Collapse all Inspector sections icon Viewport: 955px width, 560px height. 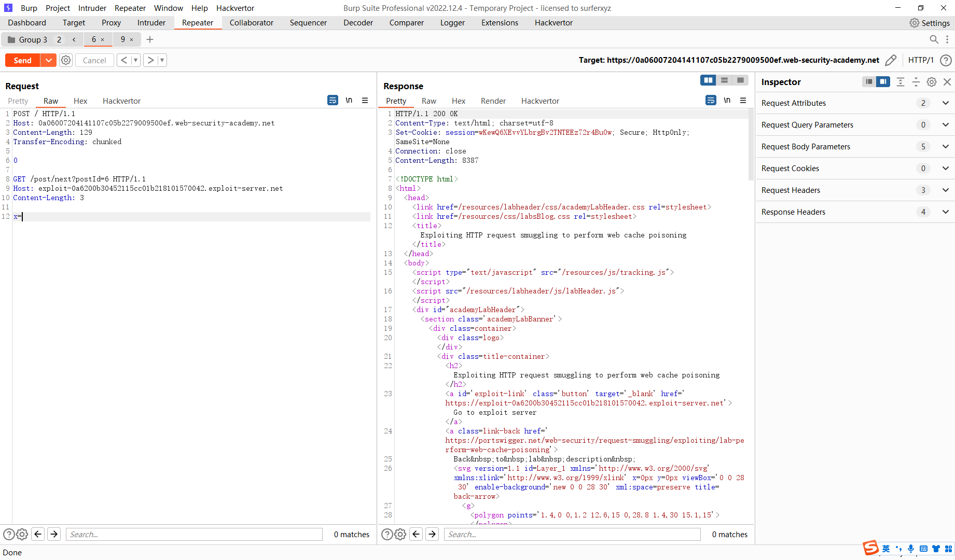[x=916, y=82]
